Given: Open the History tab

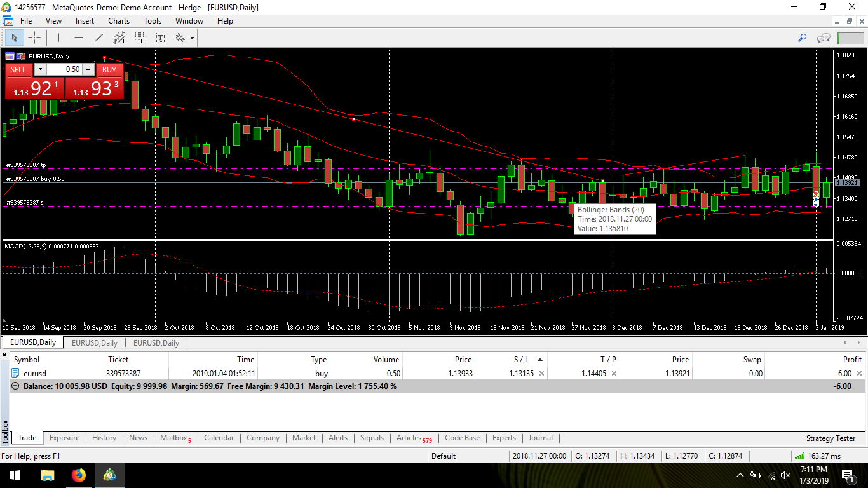Looking at the screenshot, I should click(104, 438).
